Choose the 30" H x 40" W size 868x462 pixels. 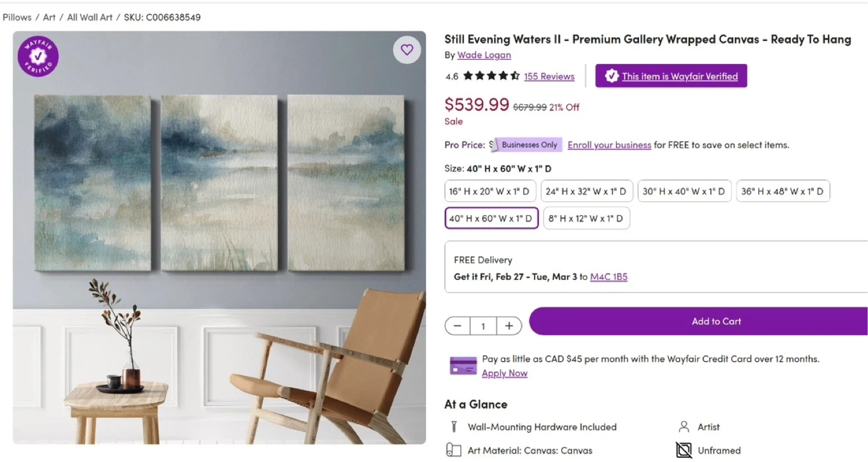[x=684, y=191]
